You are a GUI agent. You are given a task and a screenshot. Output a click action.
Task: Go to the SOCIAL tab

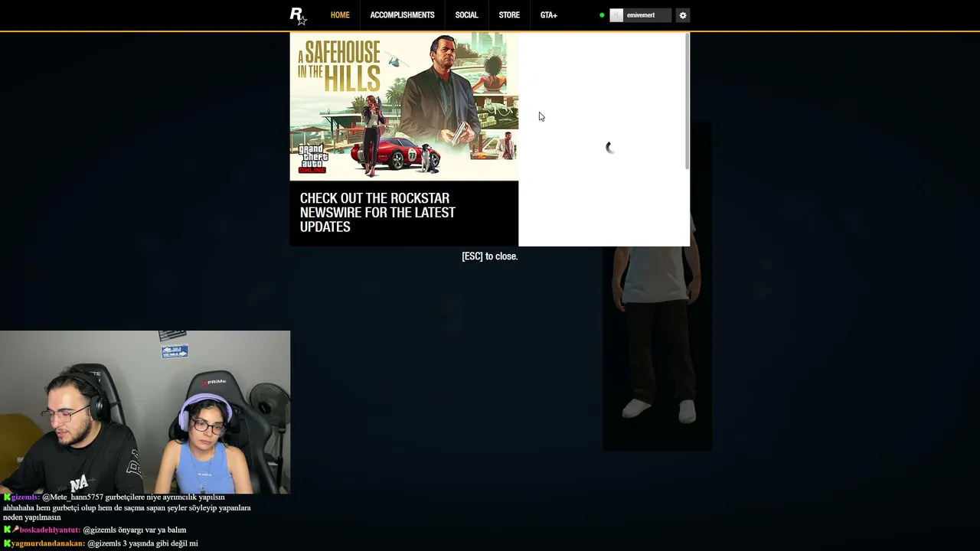(466, 15)
